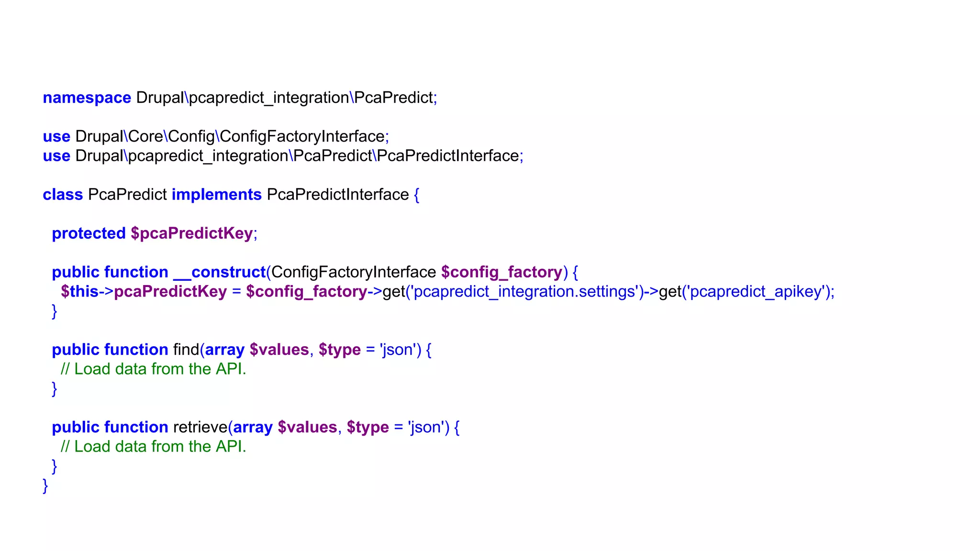Click '$type' in the retrieve function signature

(x=367, y=428)
